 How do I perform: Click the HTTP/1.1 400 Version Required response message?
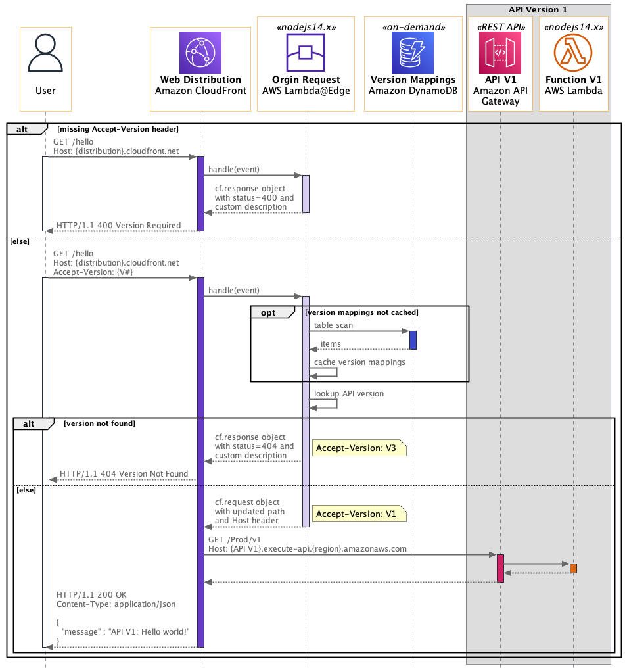(118, 226)
